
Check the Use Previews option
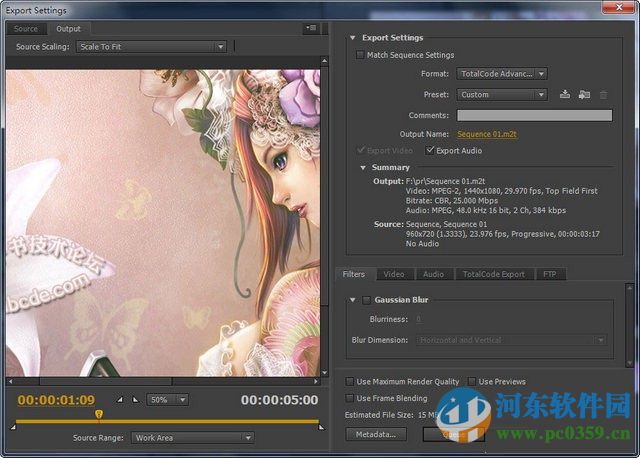[472, 381]
